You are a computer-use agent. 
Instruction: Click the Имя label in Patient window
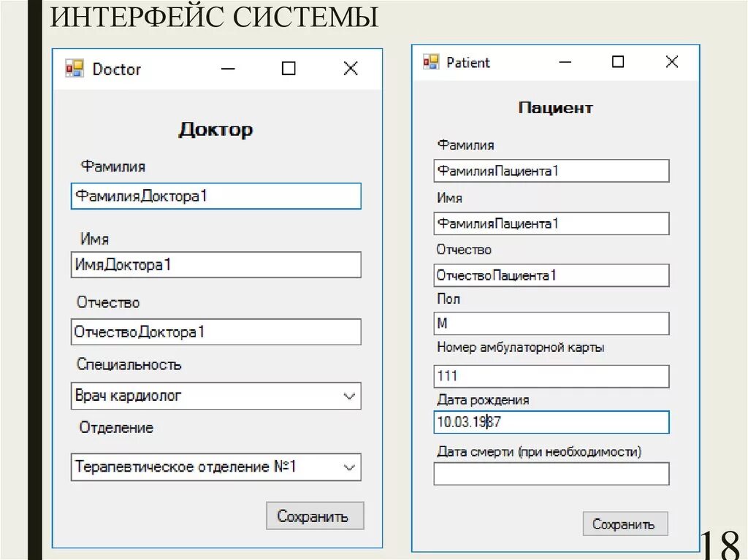(x=449, y=198)
